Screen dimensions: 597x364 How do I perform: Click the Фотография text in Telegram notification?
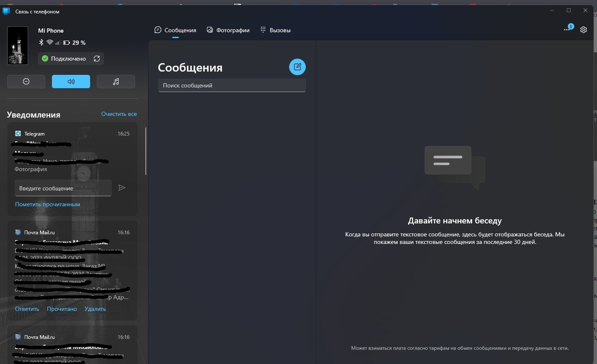[31, 169]
